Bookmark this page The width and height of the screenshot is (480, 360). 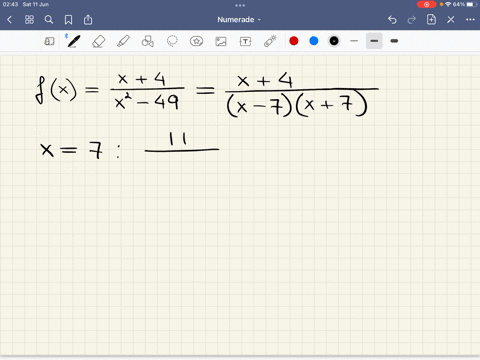tap(68, 20)
